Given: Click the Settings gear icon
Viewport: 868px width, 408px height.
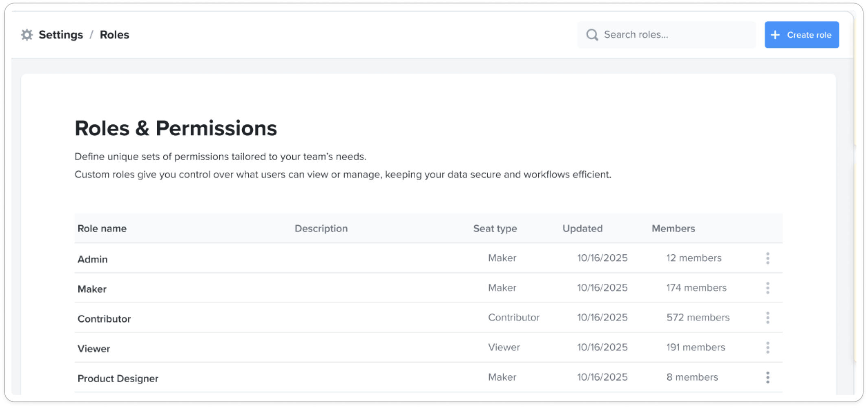Looking at the screenshot, I should (x=27, y=35).
